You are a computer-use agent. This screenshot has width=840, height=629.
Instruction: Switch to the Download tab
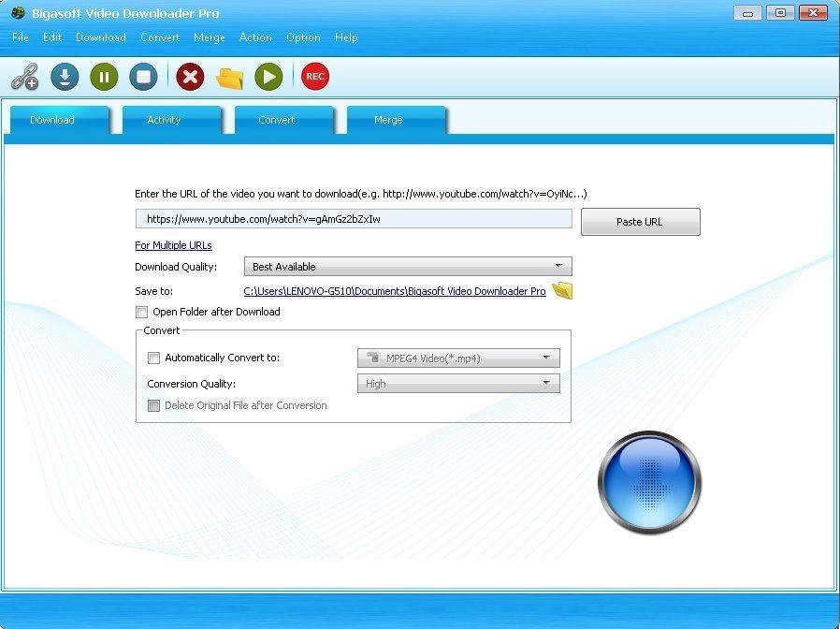60,120
